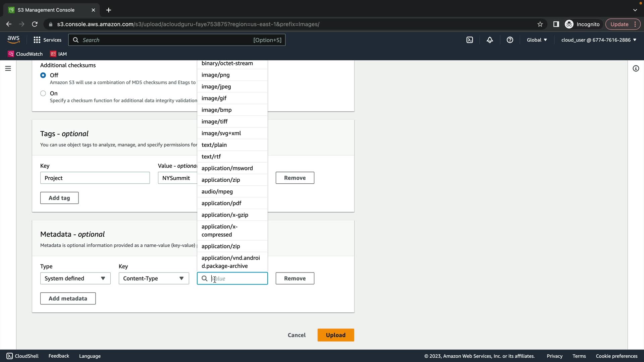The width and height of the screenshot is (644, 362).
Task: Open the CloudWatch bookmark shortcut
Action: click(25, 54)
